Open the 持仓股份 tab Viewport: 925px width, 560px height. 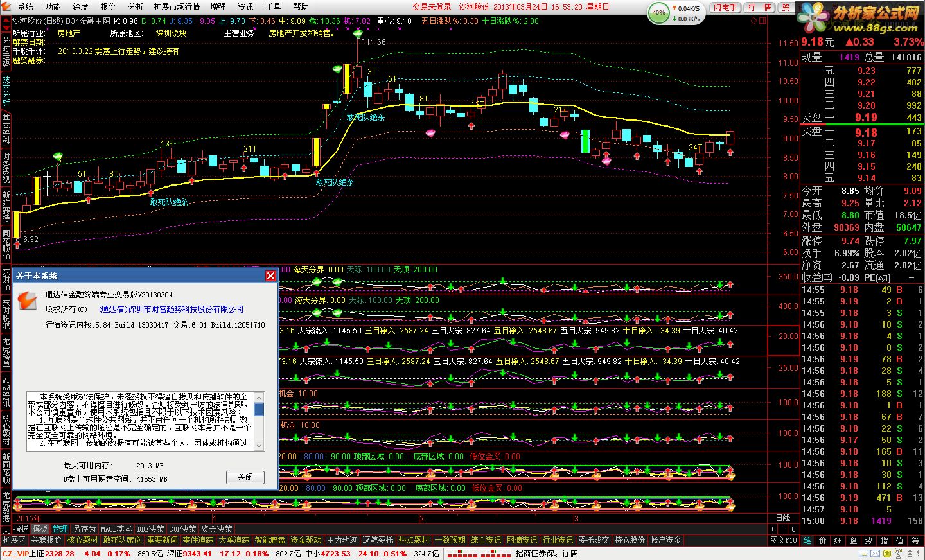click(x=630, y=540)
